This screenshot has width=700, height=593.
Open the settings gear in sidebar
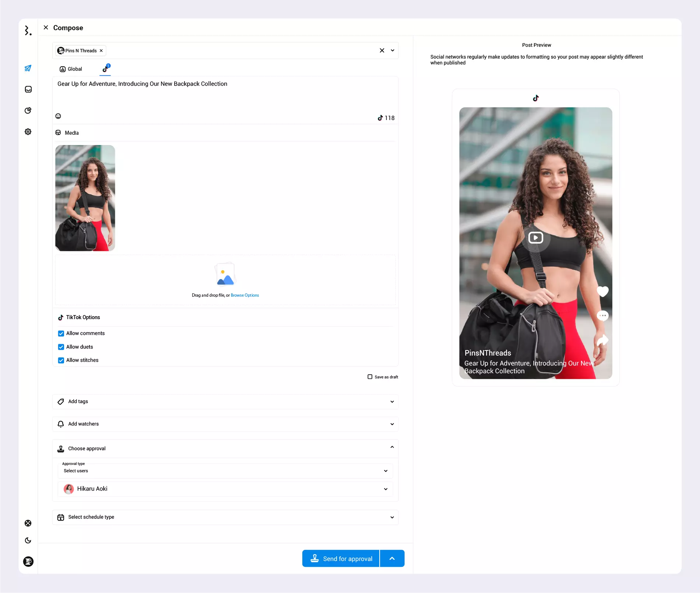point(28,132)
